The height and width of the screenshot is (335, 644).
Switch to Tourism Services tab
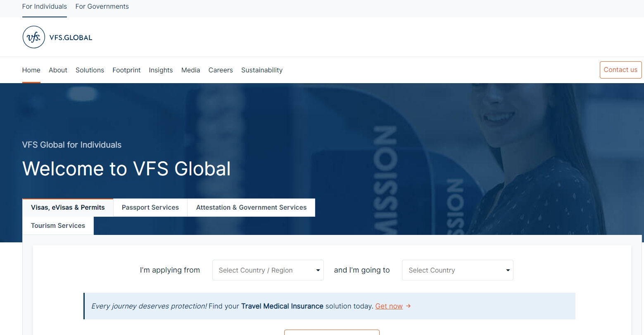pos(58,226)
